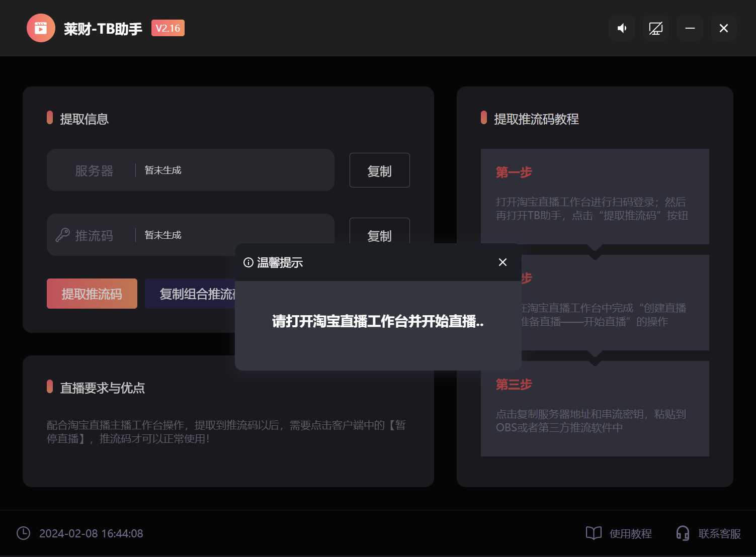
Task: Open the 使用教程 tutorial link
Action: 631,533
